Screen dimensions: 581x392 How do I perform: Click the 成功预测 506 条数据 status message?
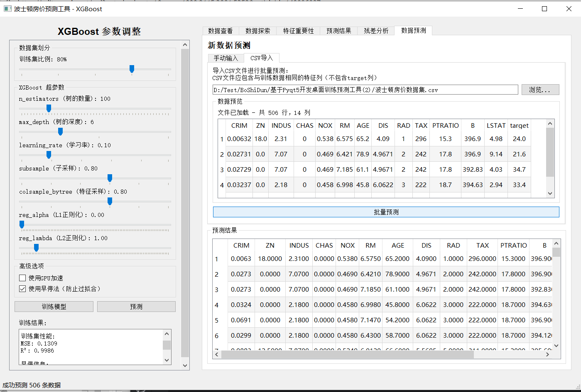(32, 385)
